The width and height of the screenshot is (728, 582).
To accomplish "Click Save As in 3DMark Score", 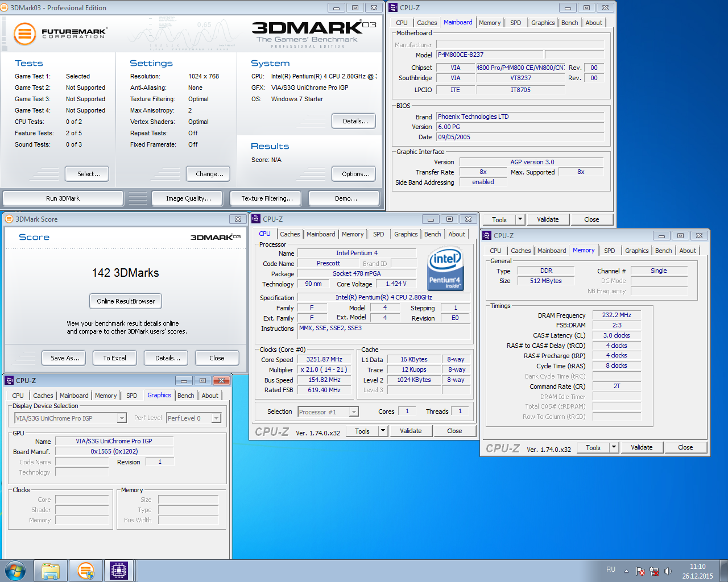I will point(64,358).
